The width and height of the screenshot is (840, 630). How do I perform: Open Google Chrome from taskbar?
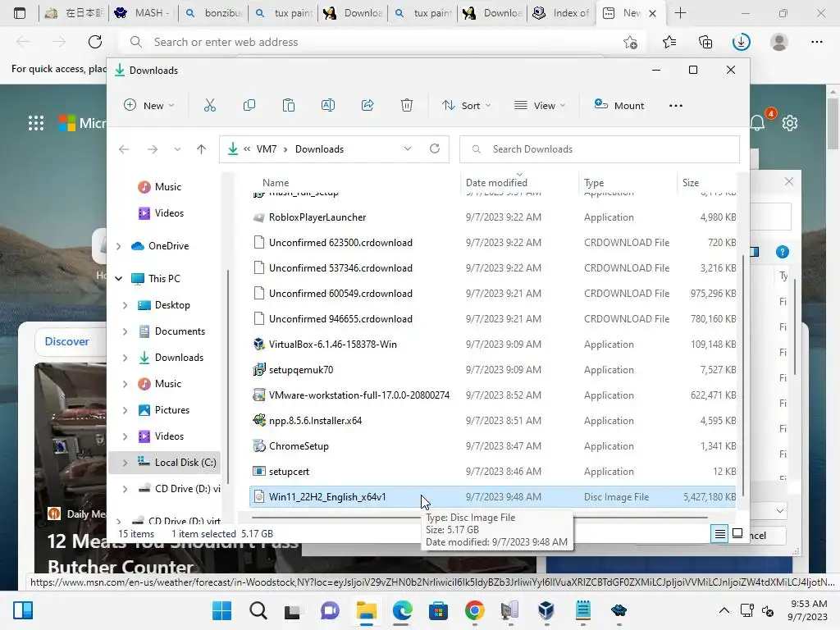point(475,610)
